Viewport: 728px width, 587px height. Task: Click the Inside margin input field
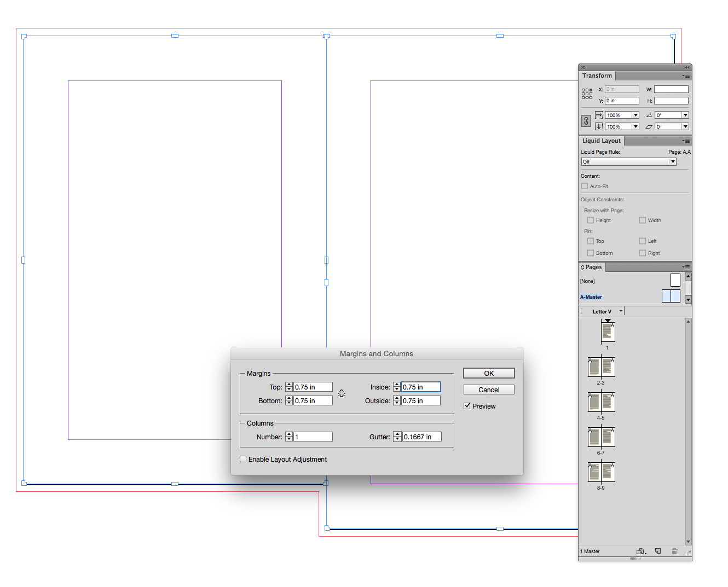point(421,387)
